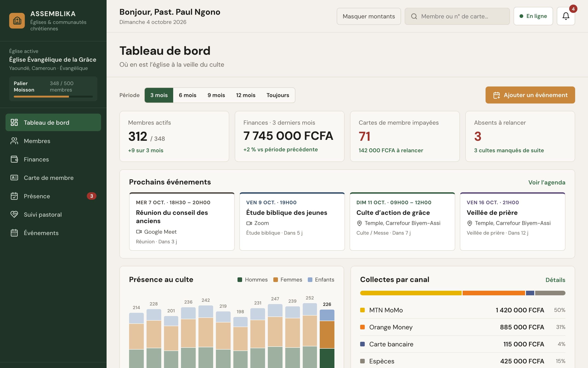Click the 226 attendance bar

click(327, 339)
